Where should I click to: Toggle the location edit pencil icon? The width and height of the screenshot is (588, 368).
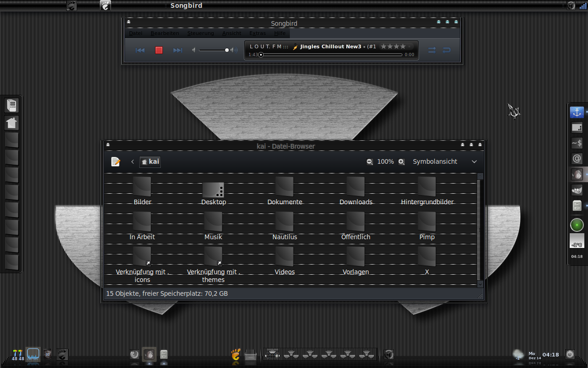click(116, 161)
